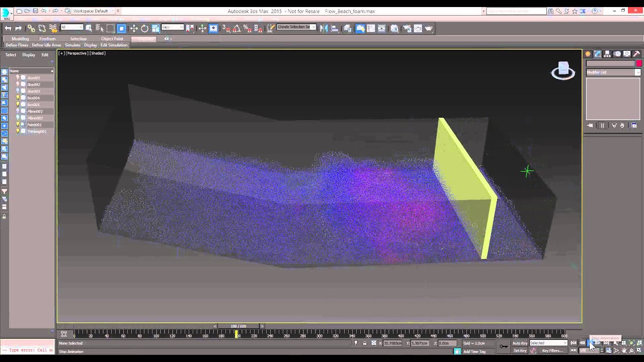Select Thinking001 in scene explorer
Image resolution: width=644 pixels, height=362 pixels.
pos(37,131)
